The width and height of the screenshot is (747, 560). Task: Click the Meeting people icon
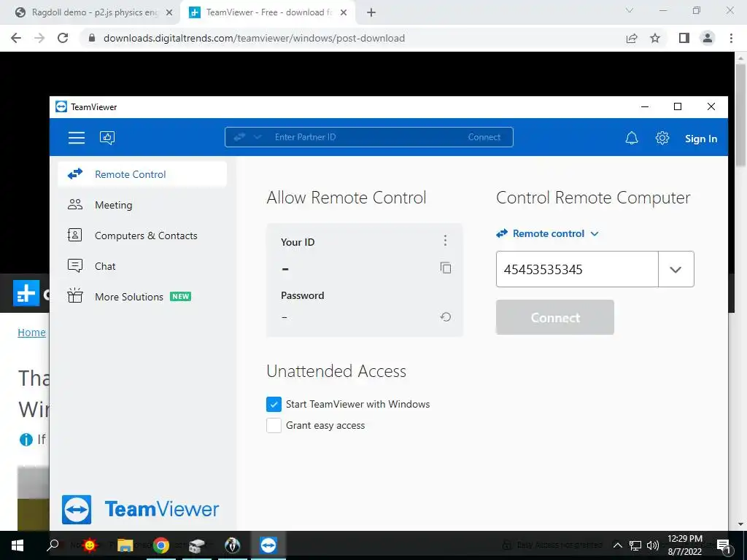(x=75, y=205)
